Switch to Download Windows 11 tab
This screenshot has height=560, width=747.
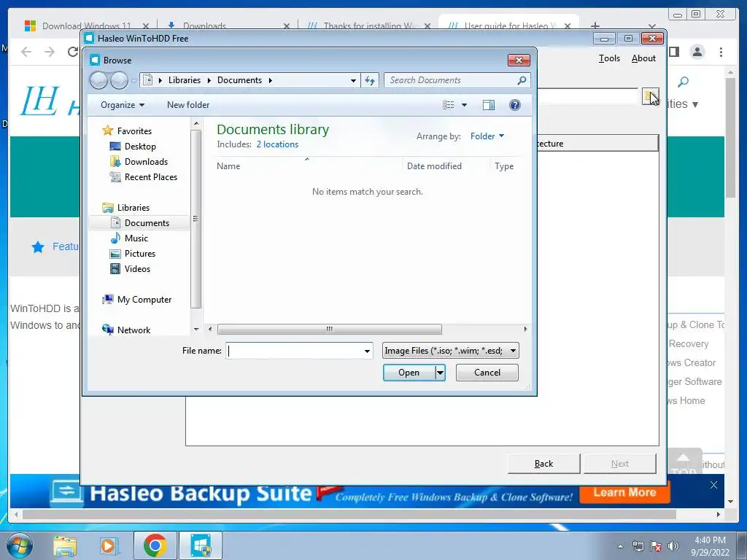(87, 26)
